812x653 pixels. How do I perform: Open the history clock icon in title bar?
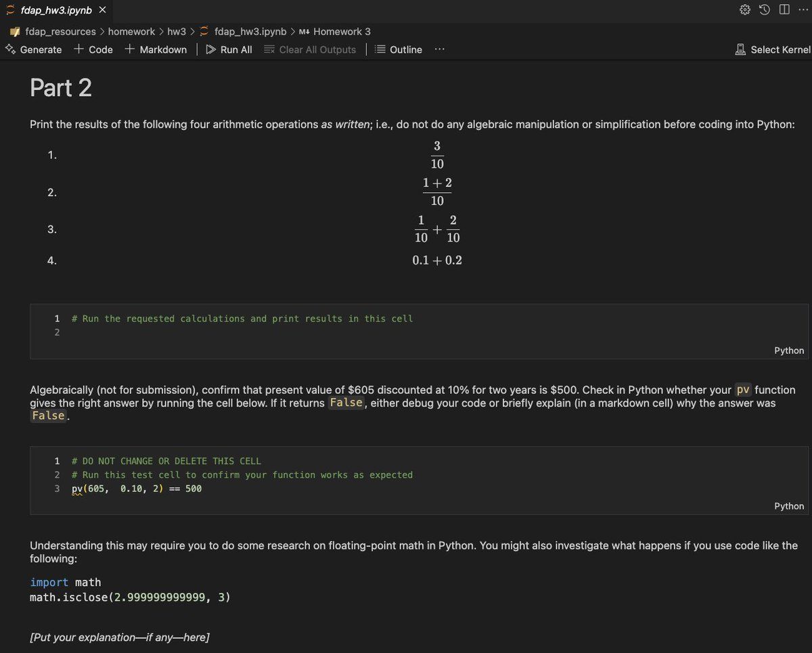coord(765,10)
